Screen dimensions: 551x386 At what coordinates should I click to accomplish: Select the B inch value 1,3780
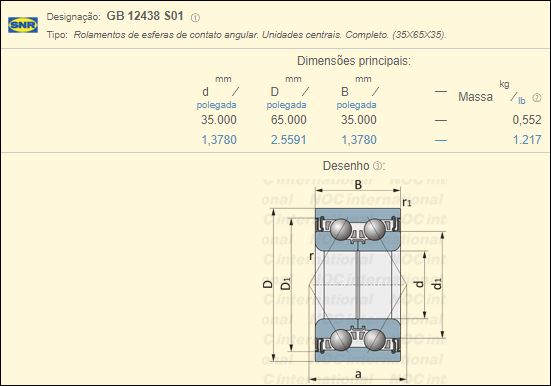[359, 140]
